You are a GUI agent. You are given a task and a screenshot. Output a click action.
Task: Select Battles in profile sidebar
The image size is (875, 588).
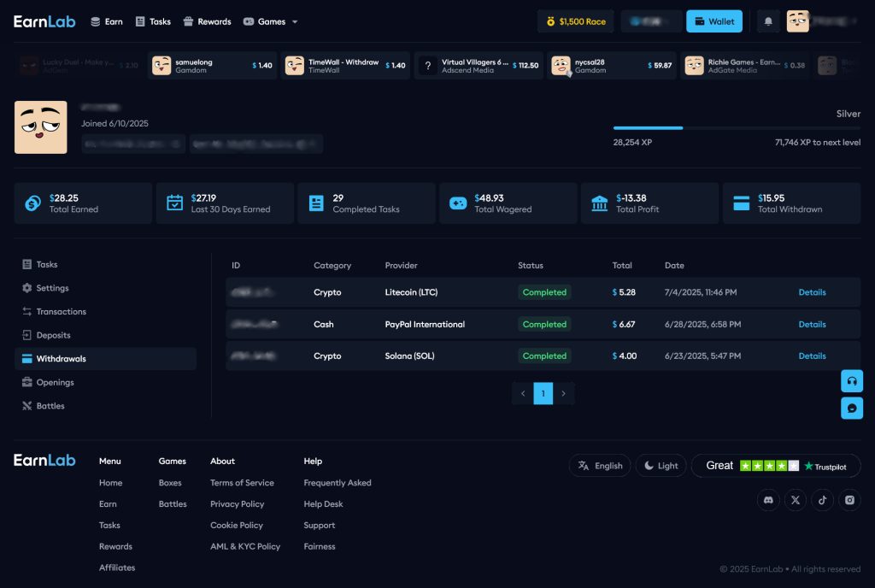[105, 406]
